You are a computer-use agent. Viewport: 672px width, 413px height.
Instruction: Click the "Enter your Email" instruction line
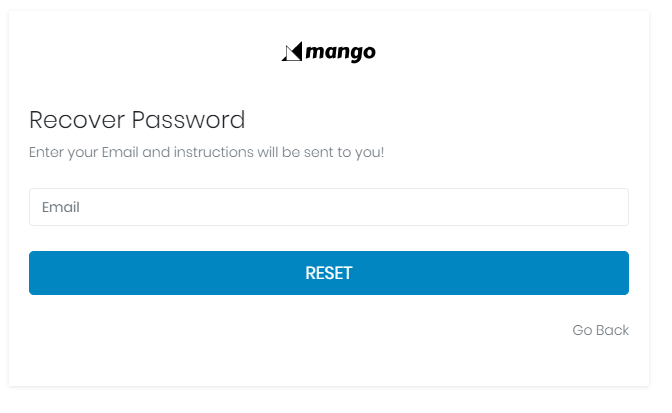[x=206, y=153]
